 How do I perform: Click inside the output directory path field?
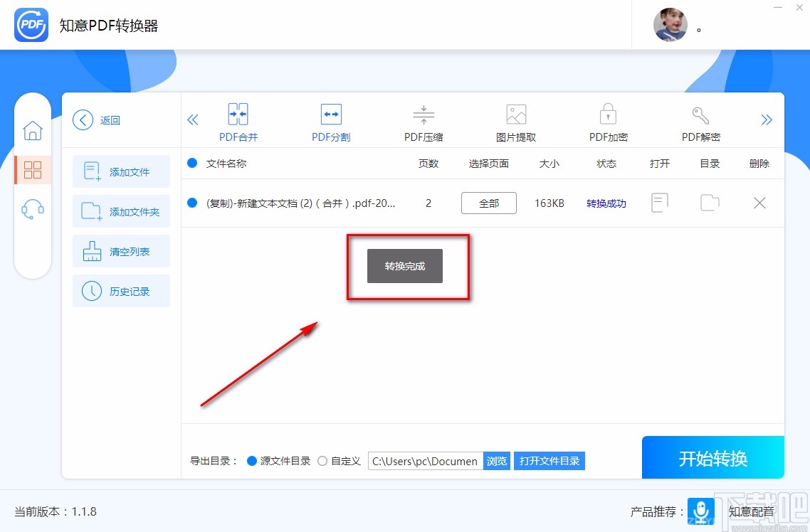click(424, 460)
